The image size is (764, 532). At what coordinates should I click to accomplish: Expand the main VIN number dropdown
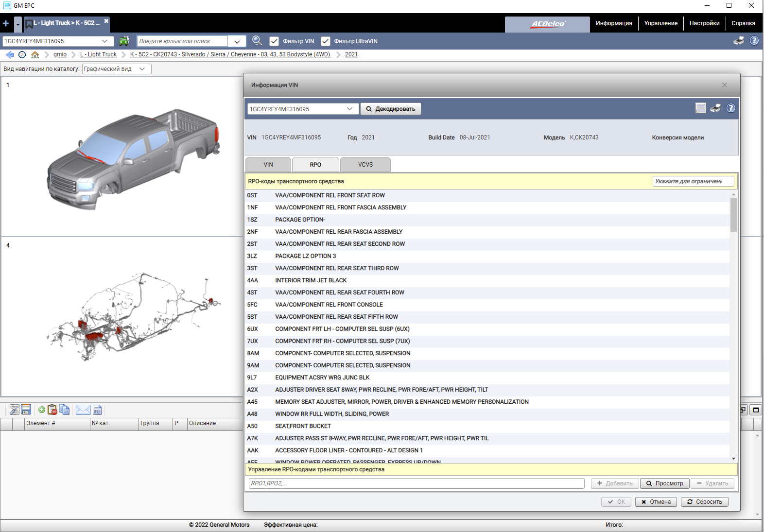(105, 41)
